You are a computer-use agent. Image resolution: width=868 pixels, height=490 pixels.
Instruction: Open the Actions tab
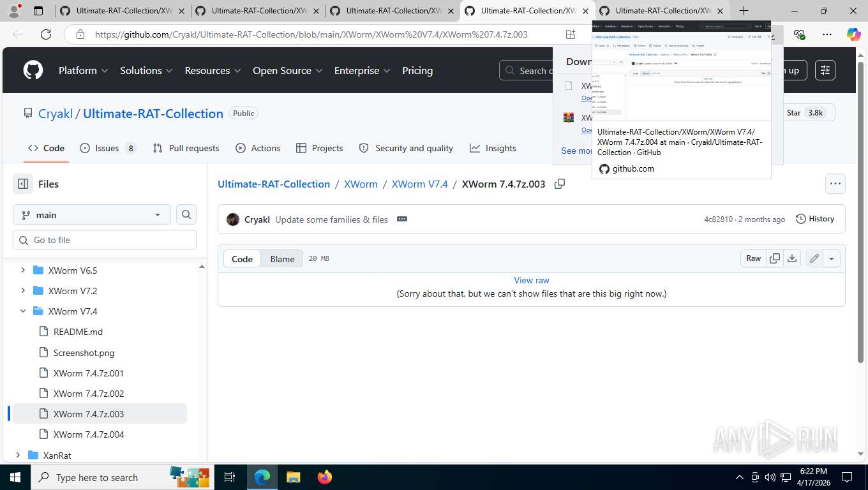click(x=258, y=148)
